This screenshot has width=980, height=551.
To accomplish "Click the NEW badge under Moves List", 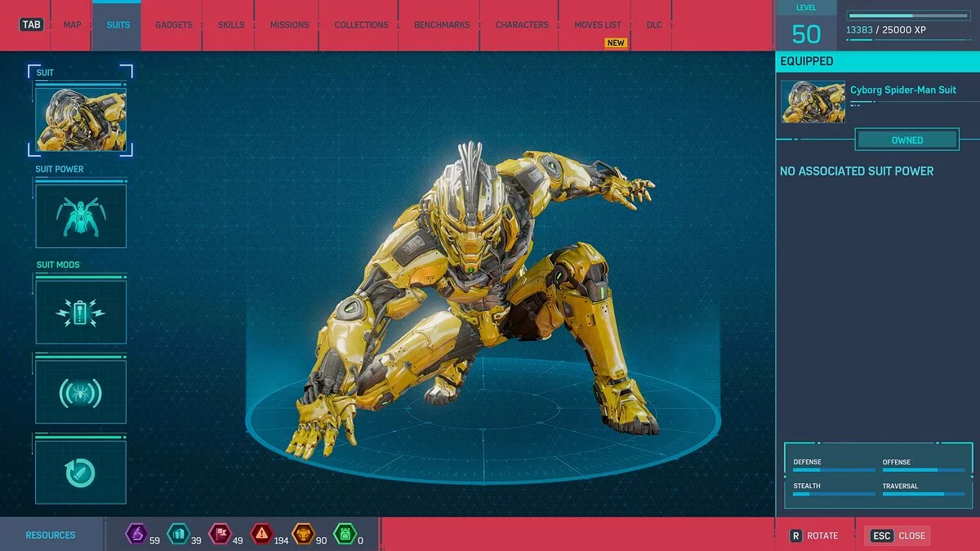I will click(616, 43).
